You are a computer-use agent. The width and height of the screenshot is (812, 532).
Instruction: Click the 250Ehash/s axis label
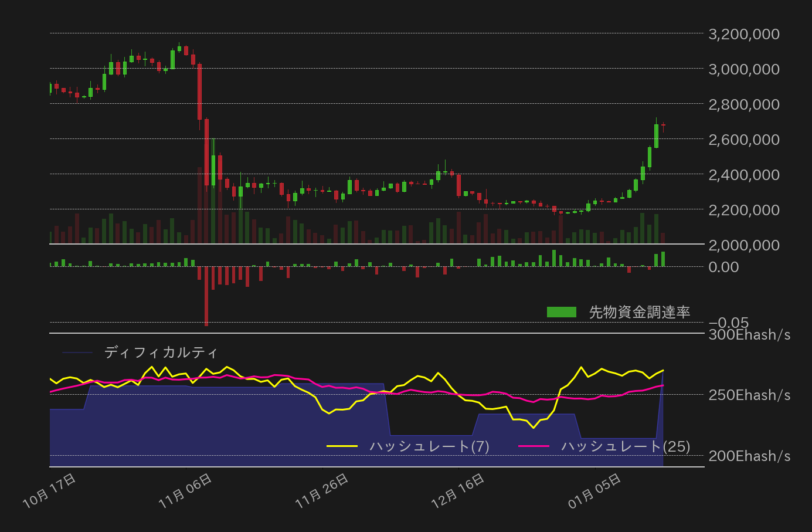749,395
